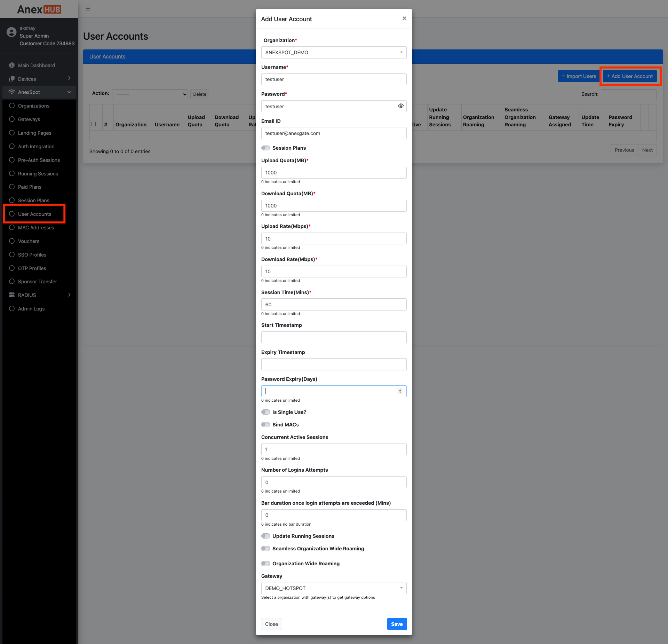Click the Devices sidebar icon
668x644 pixels.
12,79
